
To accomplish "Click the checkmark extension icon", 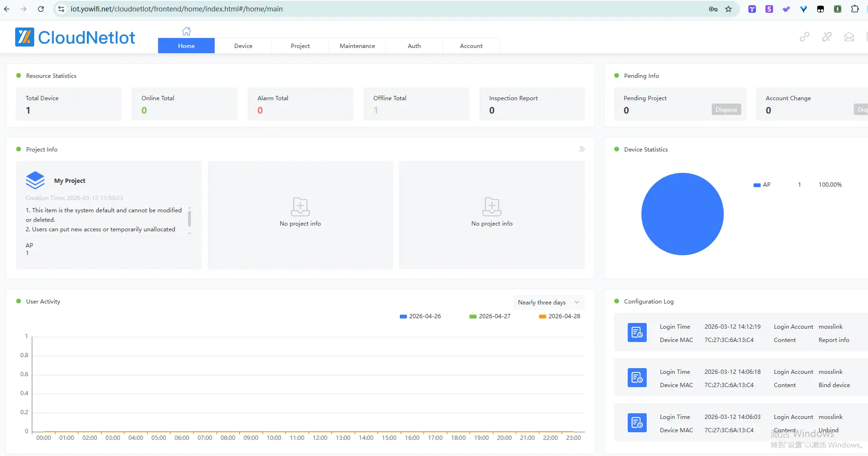I will point(786,9).
